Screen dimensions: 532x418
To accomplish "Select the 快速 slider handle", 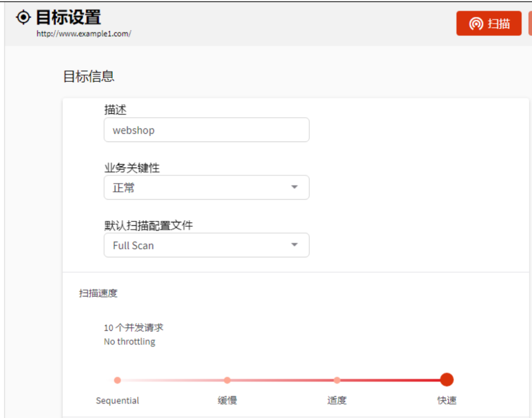I will click(x=446, y=380).
